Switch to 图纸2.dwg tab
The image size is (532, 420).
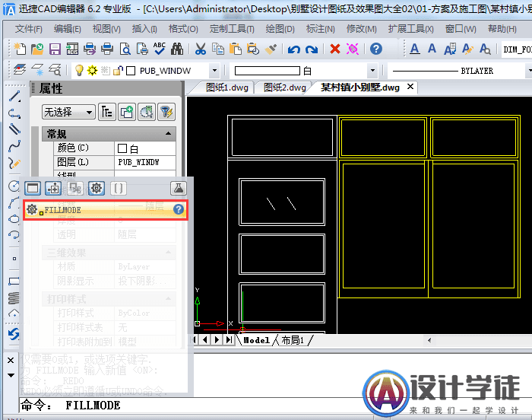tap(285, 87)
